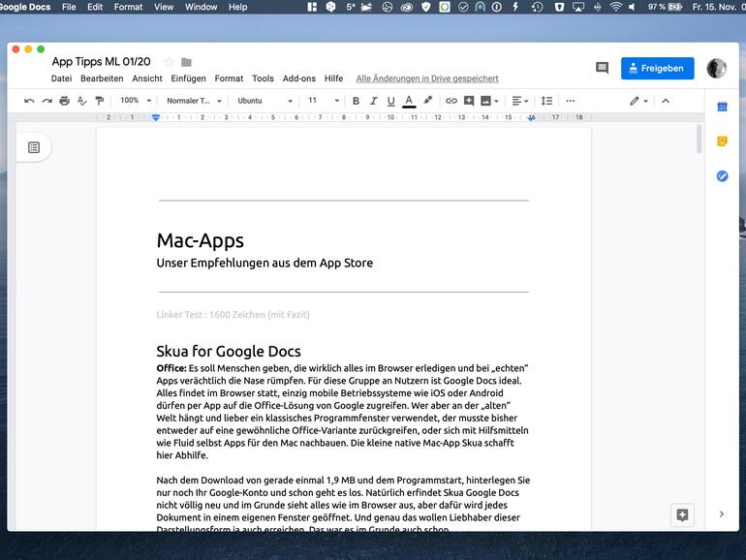Click 'Alle Änderungen in Drive gespeichert' link
Screen dimensions: 746x560
pyautogui.click(x=426, y=78)
